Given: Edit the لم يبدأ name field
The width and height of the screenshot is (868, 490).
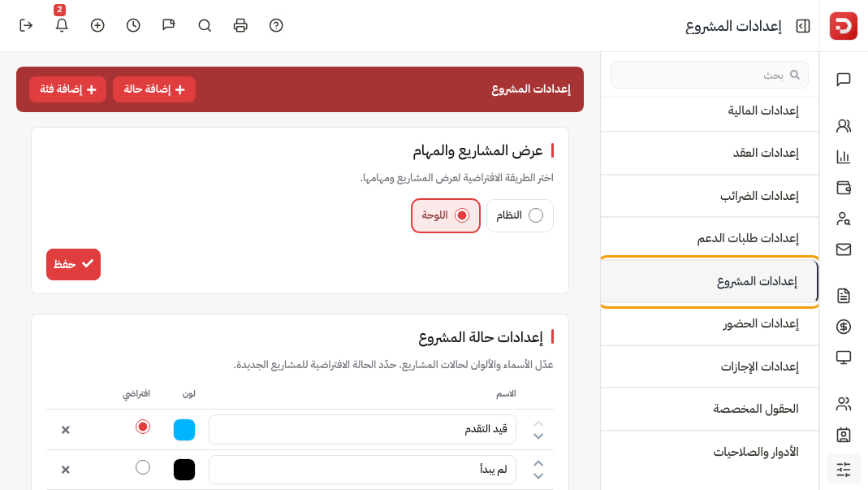Looking at the screenshot, I should 363,470.
